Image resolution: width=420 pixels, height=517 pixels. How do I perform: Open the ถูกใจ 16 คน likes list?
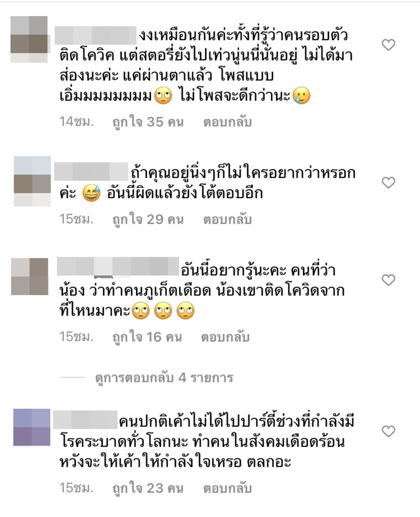point(147,337)
